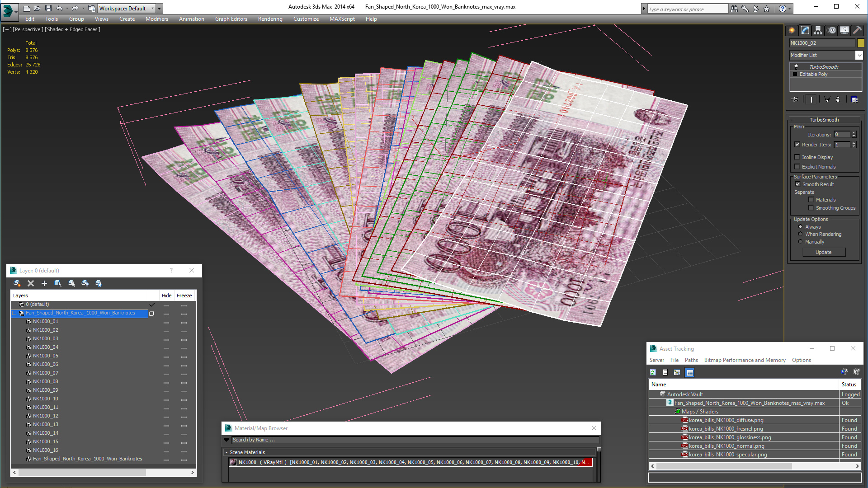868x488 pixels.
Task: Switch to the Create command panel tab
Action: (792, 30)
